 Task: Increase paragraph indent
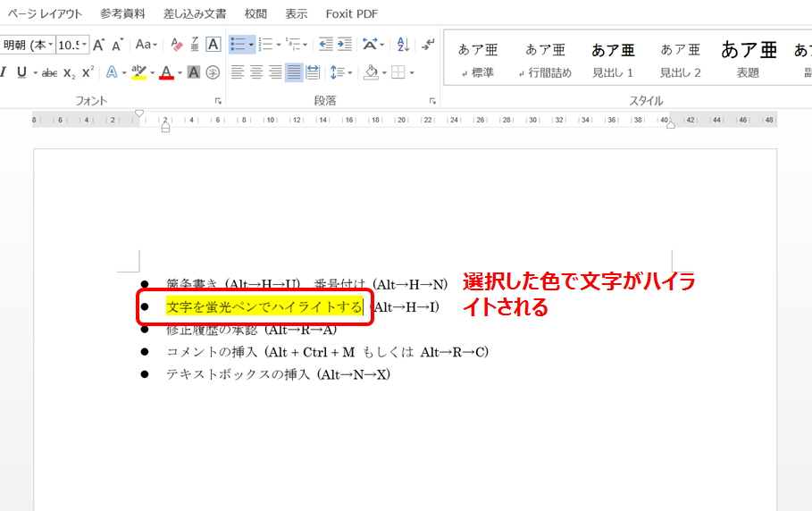[x=345, y=45]
